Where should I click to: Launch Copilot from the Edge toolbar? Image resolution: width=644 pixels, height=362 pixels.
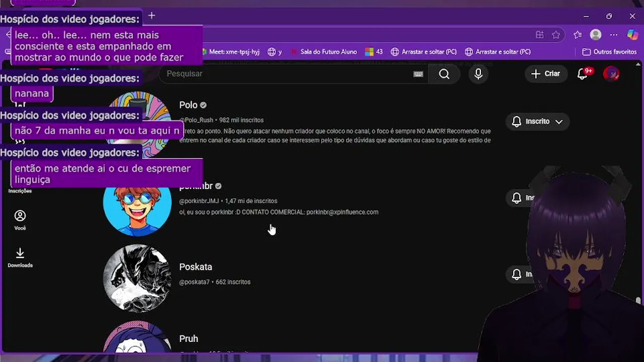tap(632, 35)
